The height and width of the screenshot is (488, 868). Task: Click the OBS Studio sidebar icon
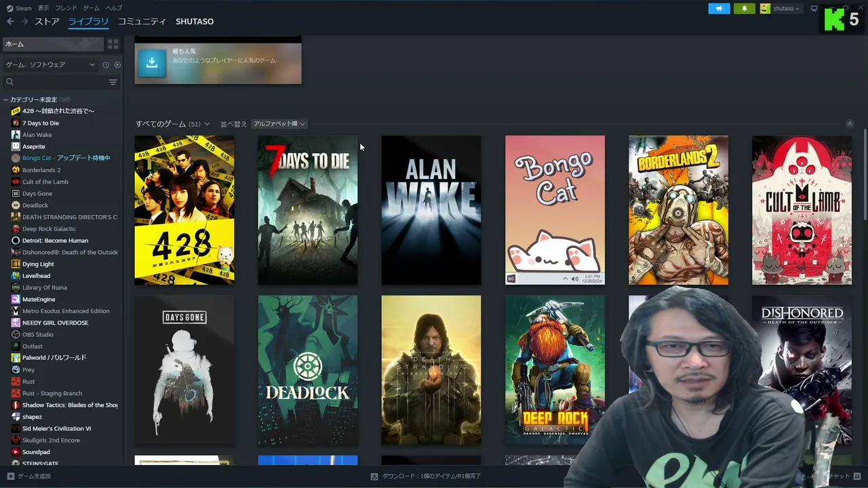16,334
